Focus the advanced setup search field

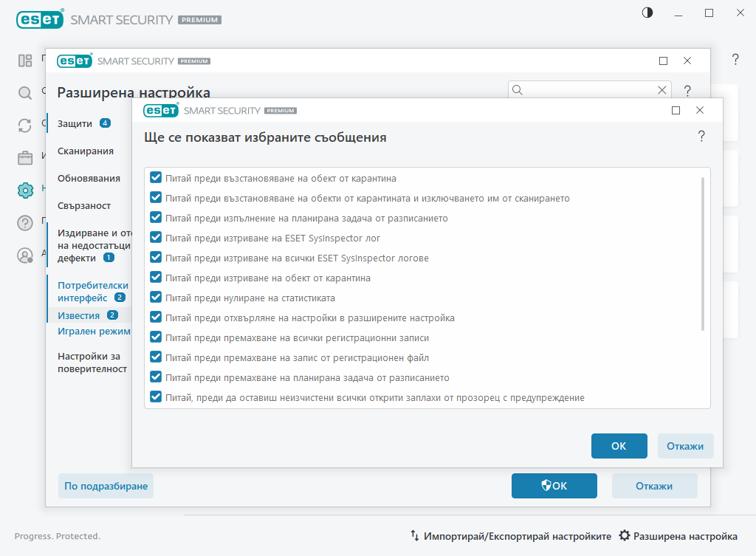(590, 89)
